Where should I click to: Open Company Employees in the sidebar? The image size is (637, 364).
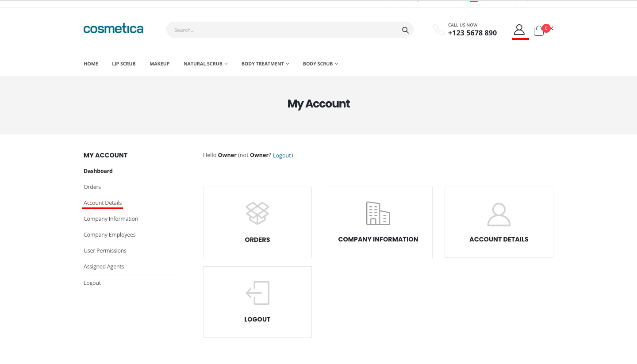click(110, 234)
